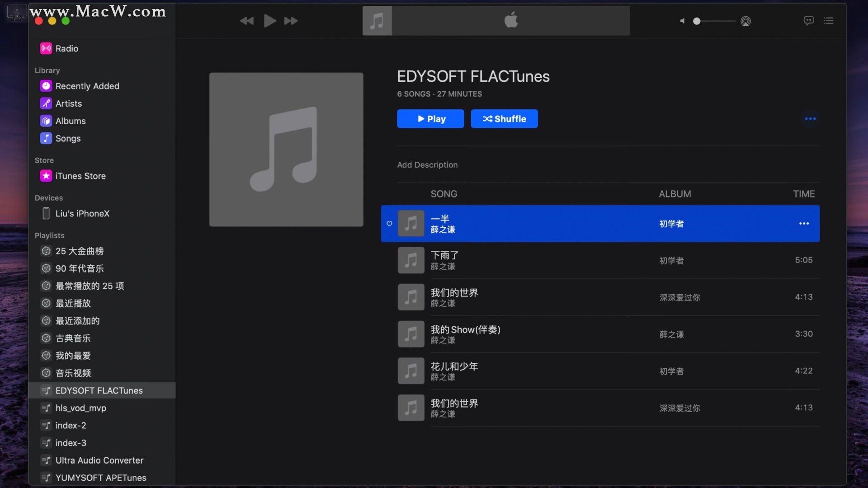Toggle the love heart on 一半

click(x=389, y=224)
